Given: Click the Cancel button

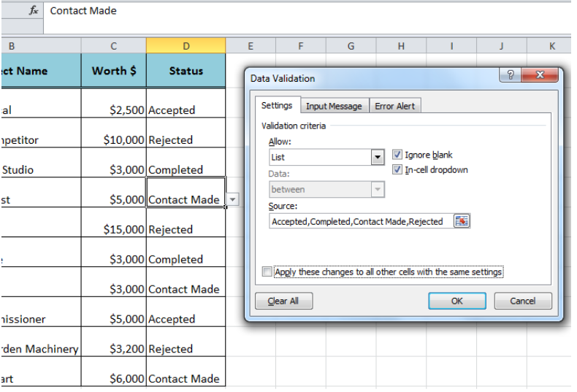Looking at the screenshot, I should tap(522, 301).
